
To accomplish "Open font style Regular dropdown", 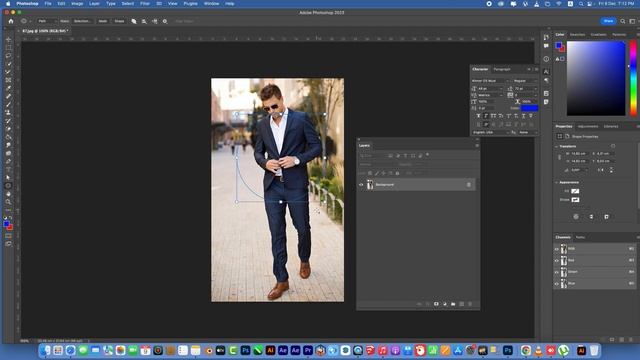I will (x=525, y=81).
